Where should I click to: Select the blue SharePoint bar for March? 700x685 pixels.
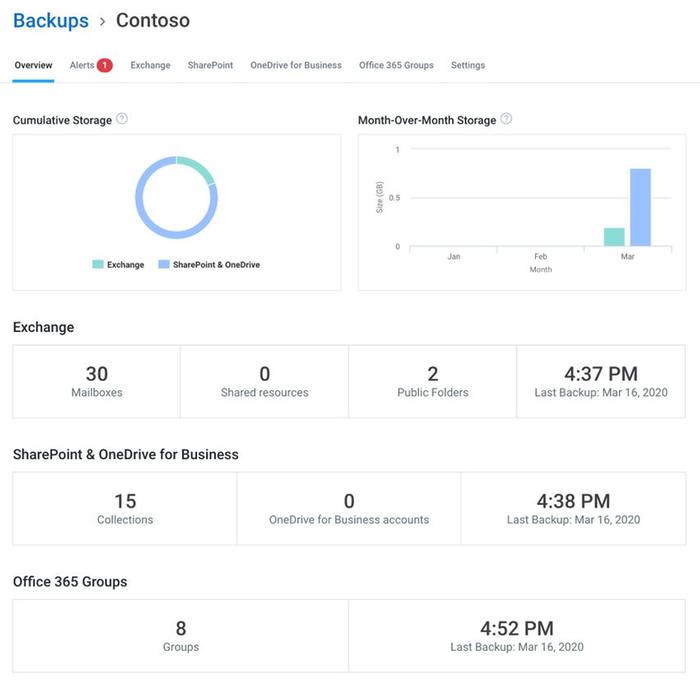[x=640, y=208]
